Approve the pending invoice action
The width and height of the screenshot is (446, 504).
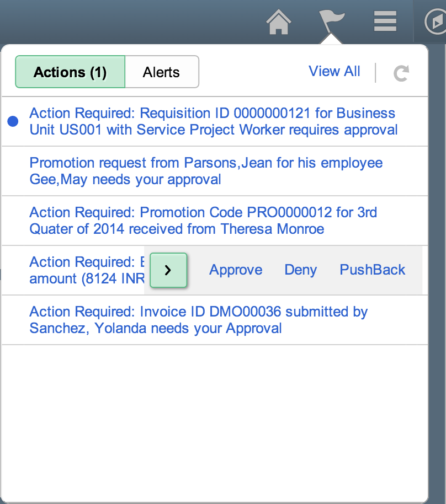(x=236, y=270)
